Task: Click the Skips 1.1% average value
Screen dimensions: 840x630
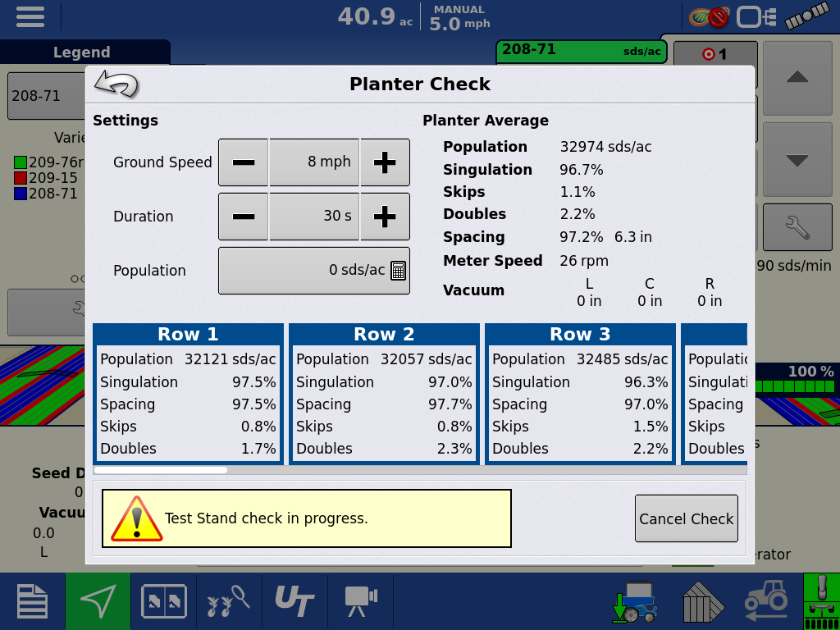Action: (x=577, y=192)
